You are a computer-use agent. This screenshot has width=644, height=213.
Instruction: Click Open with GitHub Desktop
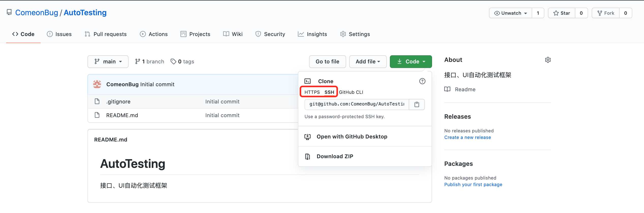(x=352, y=137)
